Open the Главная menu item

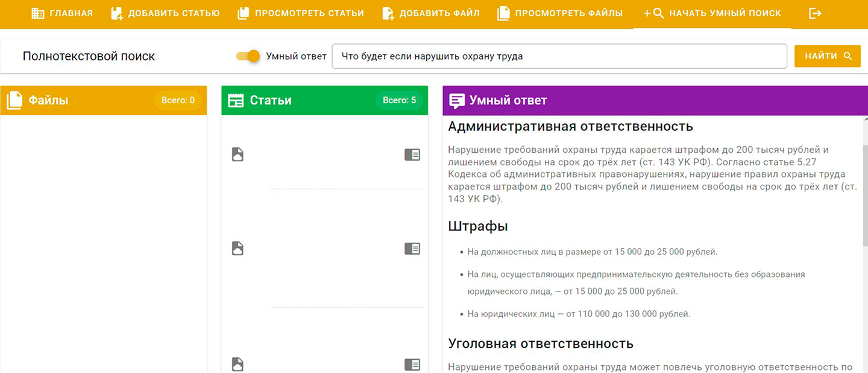point(62,13)
